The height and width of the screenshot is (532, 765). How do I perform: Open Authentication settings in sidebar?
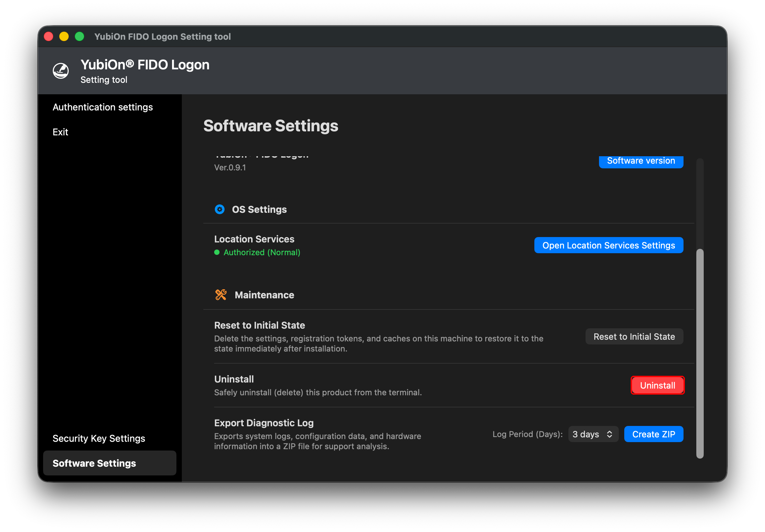(x=103, y=107)
